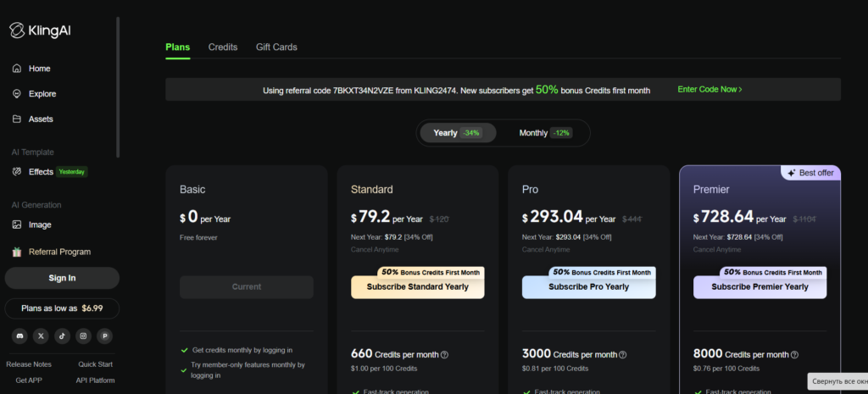The height and width of the screenshot is (394, 868).
Task: Open Home from the sidebar
Action: [x=31, y=69]
